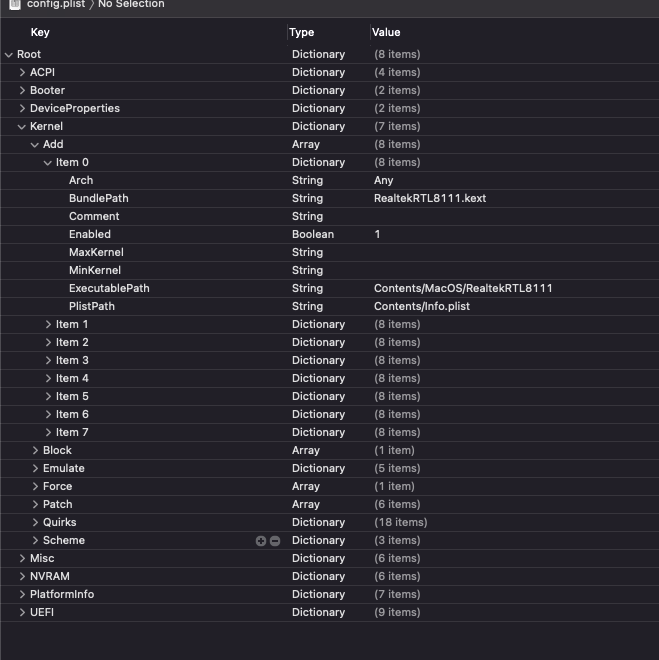Click No Selection in the breadcrumb
The height and width of the screenshot is (660, 659).
pyautogui.click(x=131, y=4)
